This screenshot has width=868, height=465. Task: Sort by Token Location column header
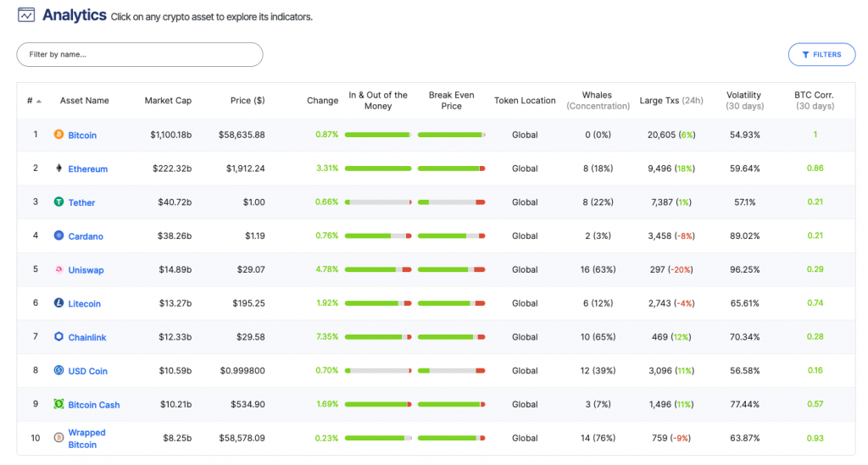click(525, 101)
